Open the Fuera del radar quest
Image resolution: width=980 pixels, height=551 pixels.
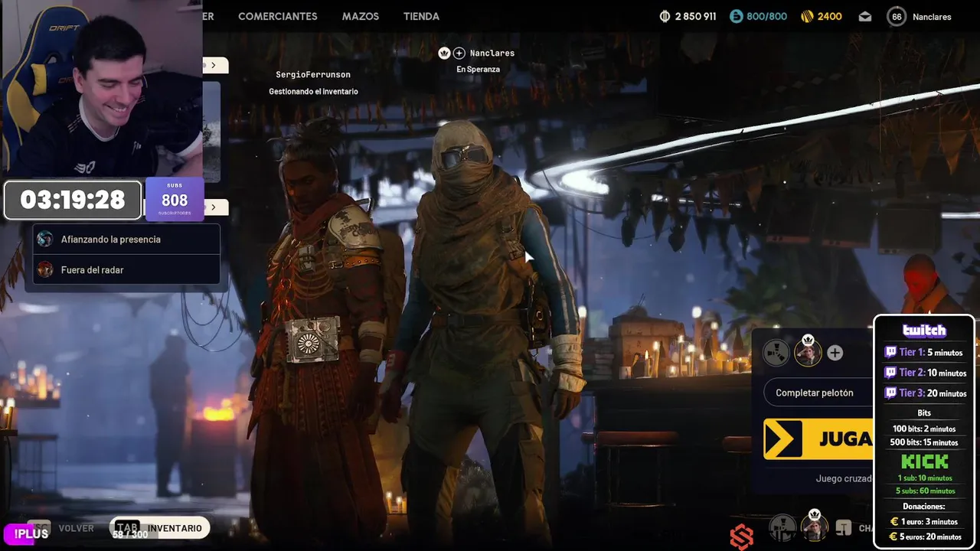tap(127, 269)
